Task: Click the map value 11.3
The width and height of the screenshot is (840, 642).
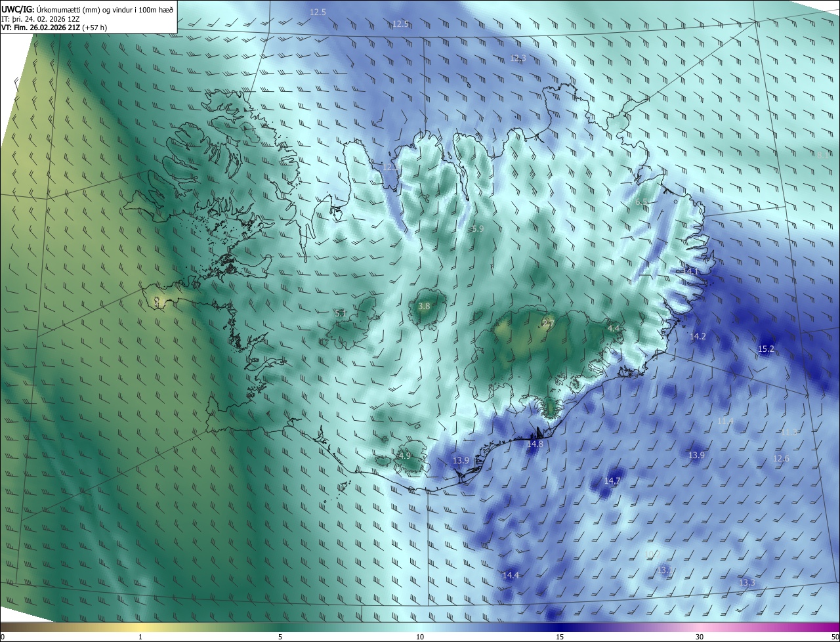Action: (789, 432)
